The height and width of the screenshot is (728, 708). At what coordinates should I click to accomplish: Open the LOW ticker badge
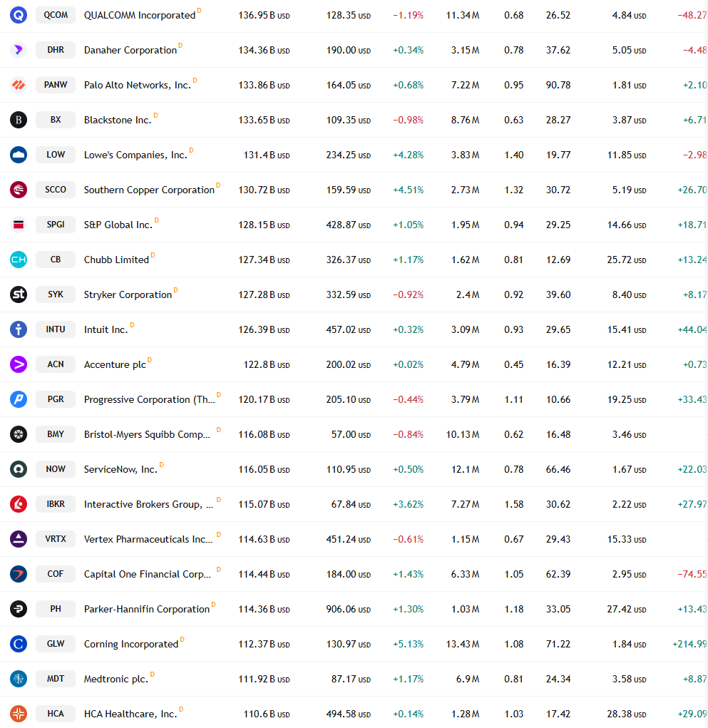56,155
